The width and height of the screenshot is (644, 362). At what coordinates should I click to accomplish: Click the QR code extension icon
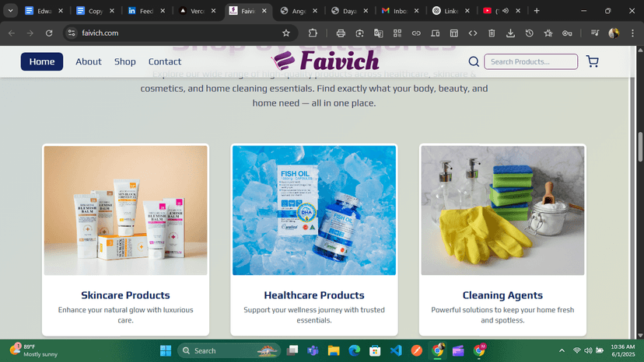pos(397,33)
